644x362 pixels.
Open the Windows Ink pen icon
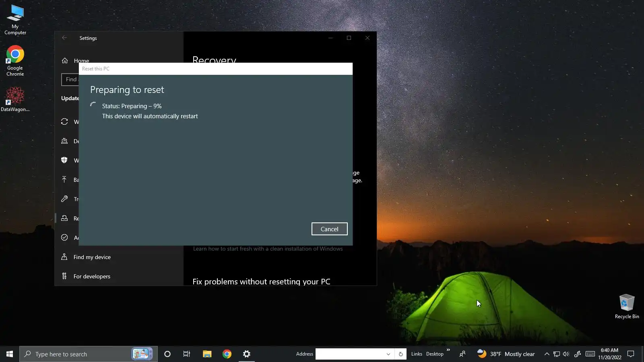click(x=578, y=354)
